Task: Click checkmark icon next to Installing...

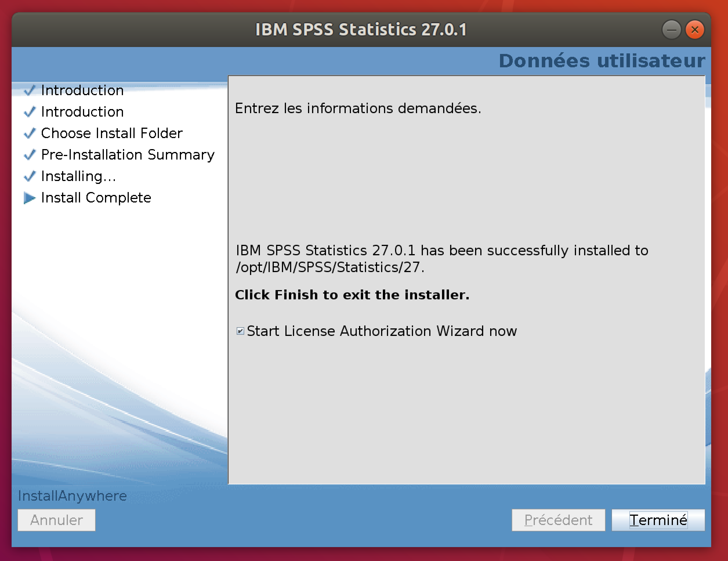Action: [x=29, y=176]
